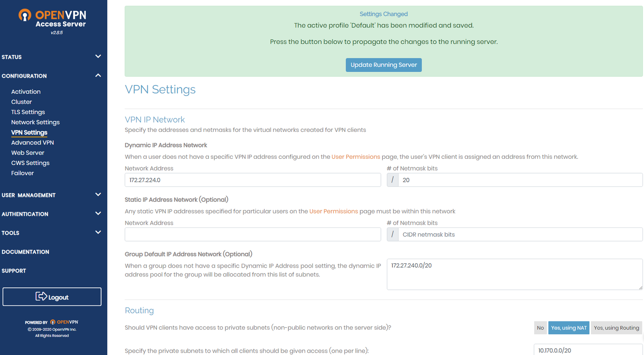This screenshot has width=644, height=355.
Task: Select Yes, using Routing option
Action: point(616,328)
